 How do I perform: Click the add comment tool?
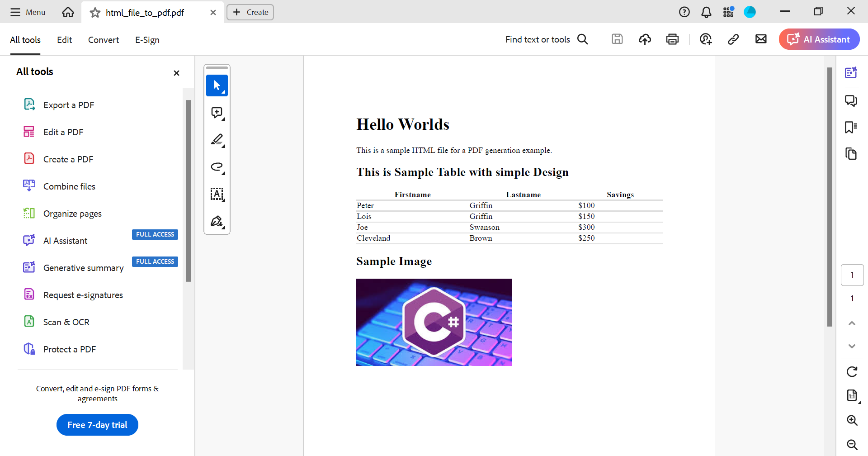pyautogui.click(x=217, y=113)
